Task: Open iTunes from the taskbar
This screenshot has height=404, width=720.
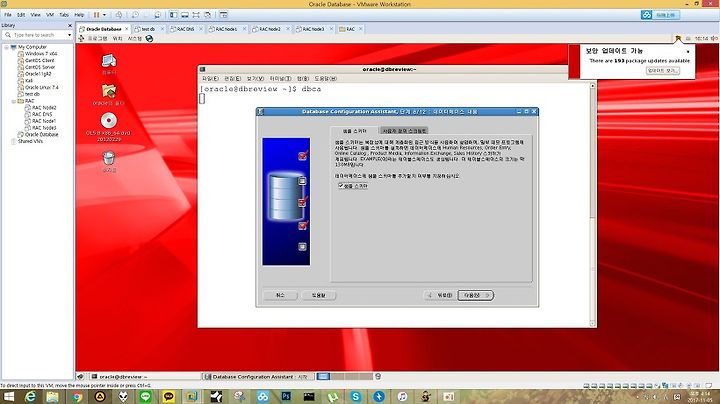Action: (402, 397)
